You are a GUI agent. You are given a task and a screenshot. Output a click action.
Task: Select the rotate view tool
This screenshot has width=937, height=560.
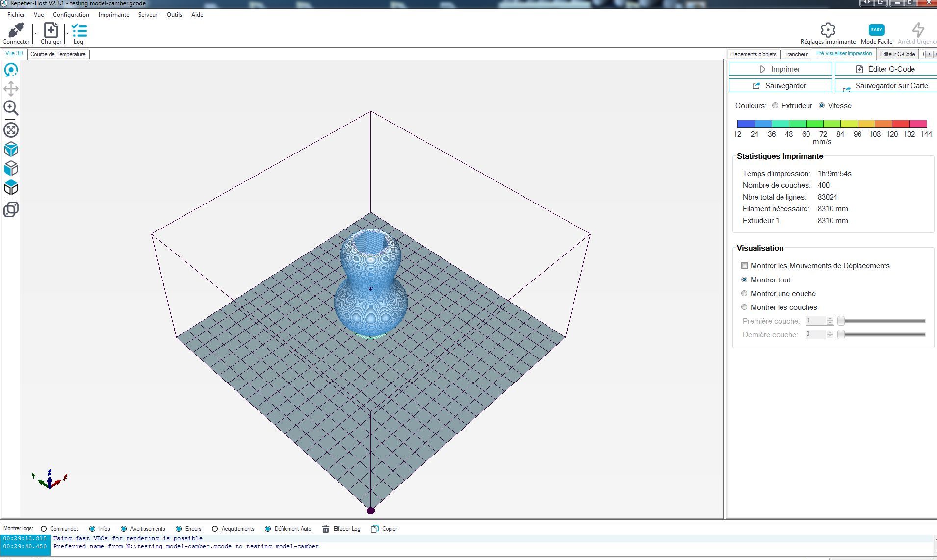pyautogui.click(x=11, y=70)
